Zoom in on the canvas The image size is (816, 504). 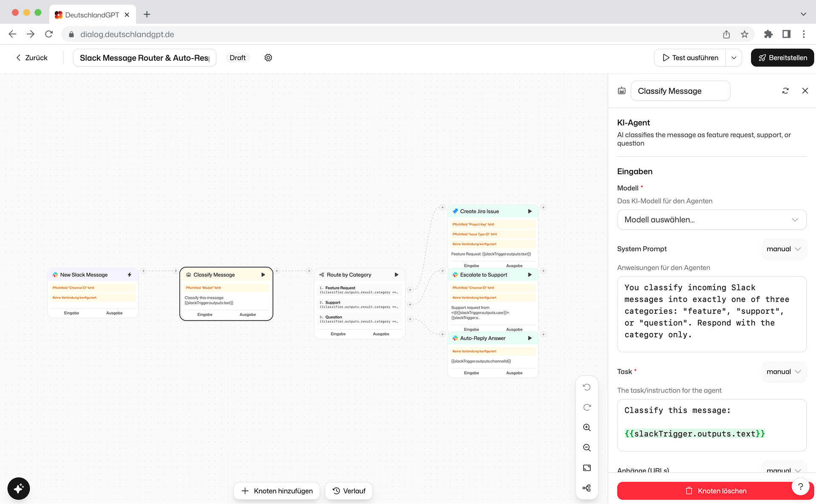587,428
